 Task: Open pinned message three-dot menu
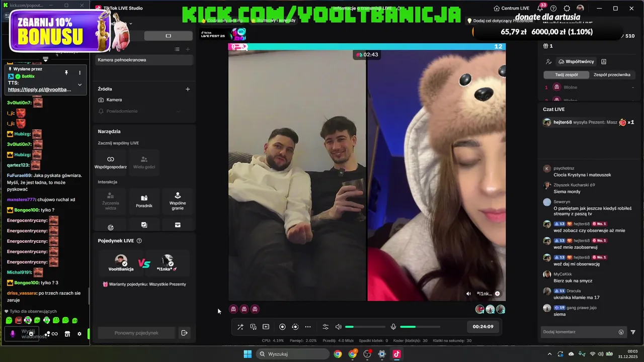[x=79, y=72]
